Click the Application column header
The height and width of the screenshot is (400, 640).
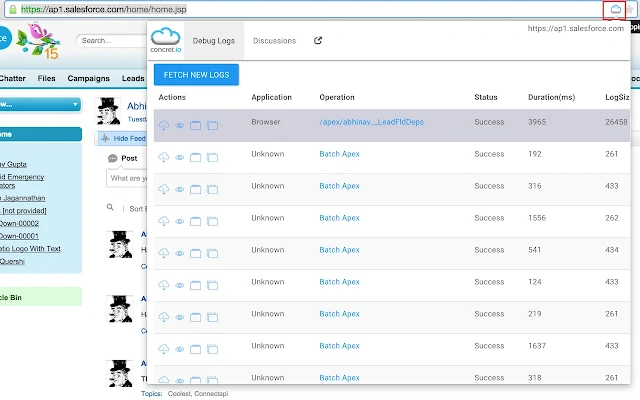click(x=271, y=97)
